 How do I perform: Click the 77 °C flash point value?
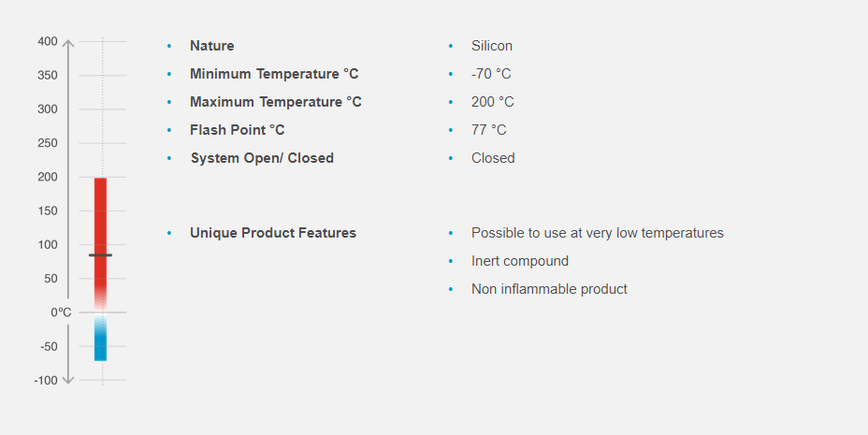(x=489, y=130)
